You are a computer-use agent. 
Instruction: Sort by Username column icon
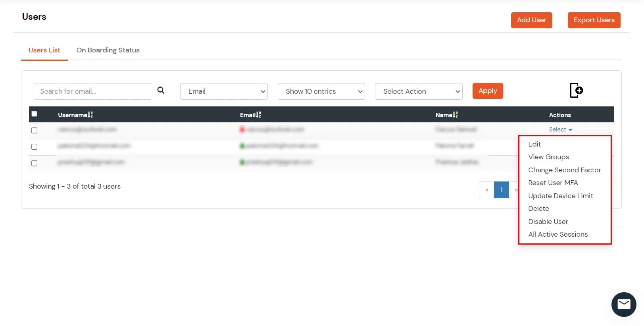point(90,115)
